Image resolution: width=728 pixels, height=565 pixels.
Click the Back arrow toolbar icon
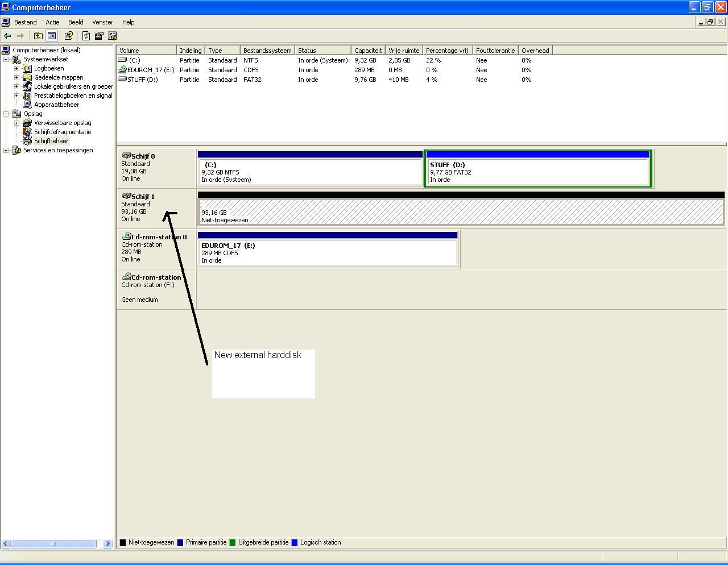pos(7,36)
